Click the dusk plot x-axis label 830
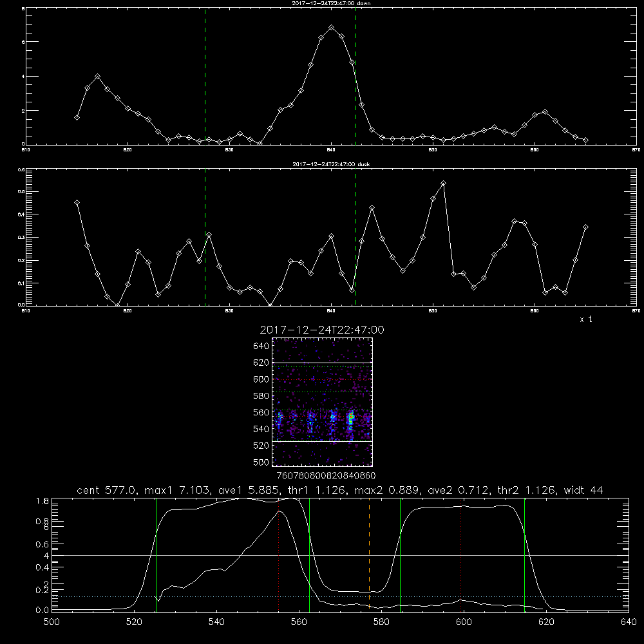644x644 pixels. [229, 311]
